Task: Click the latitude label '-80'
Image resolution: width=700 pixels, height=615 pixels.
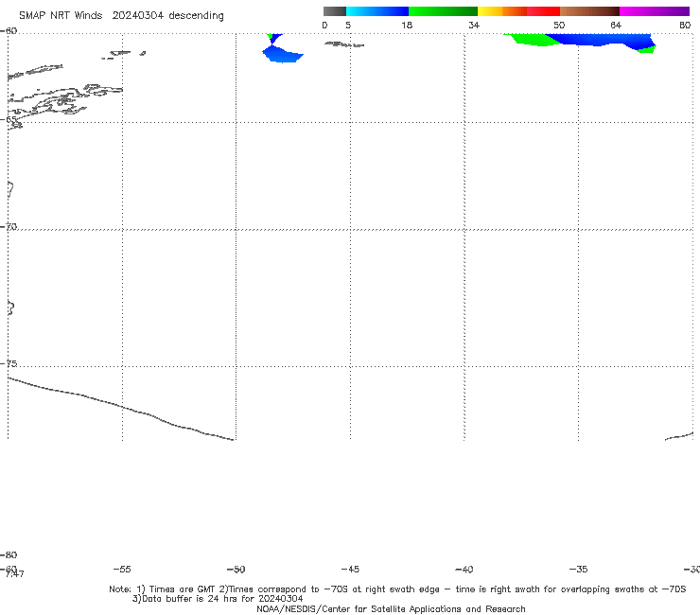Action: point(9,554)
